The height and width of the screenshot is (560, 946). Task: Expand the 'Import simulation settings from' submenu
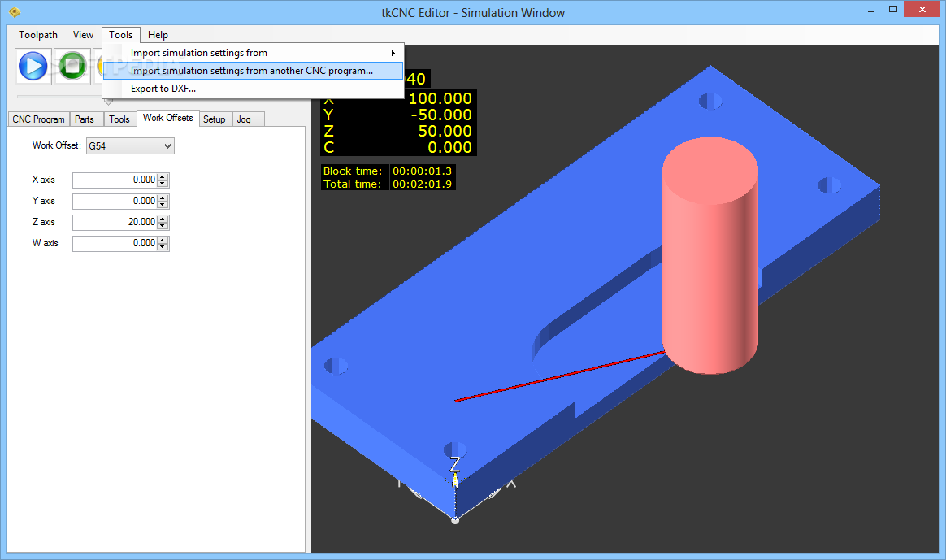coord(253,53)
